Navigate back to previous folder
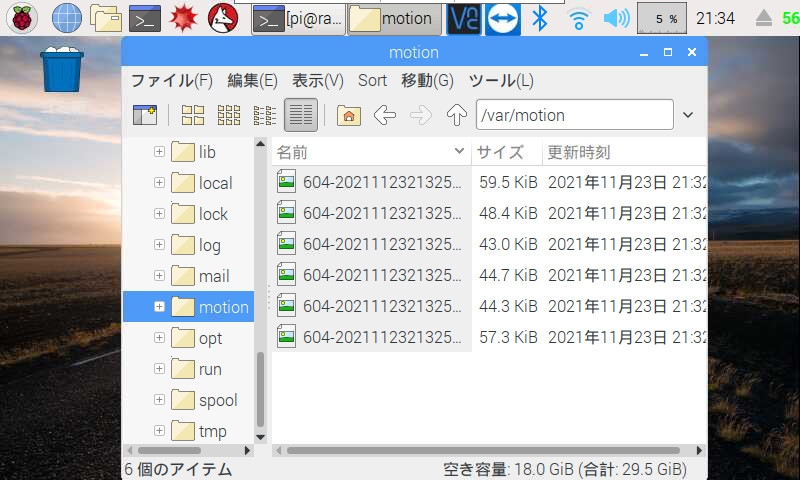Image resolution: width=800 pixels, height=480 pixels. [384, 115]
